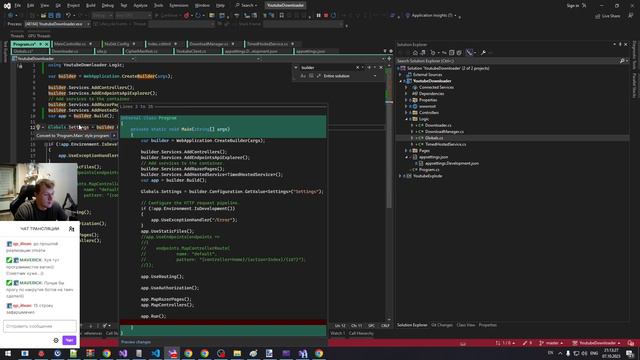
Task: Open the appsettings.json editor tab
Action: coord(311,51)
